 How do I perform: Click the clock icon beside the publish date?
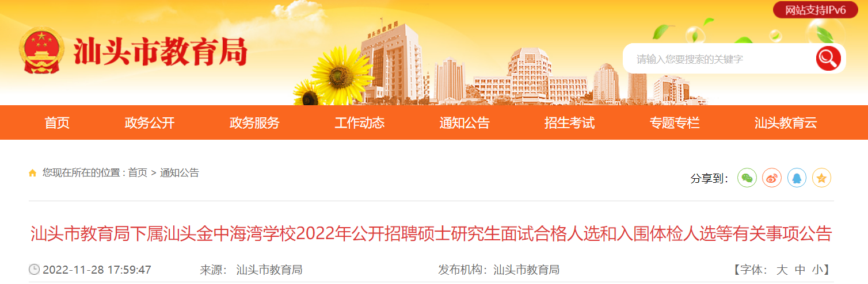click(x=34, y=270)
